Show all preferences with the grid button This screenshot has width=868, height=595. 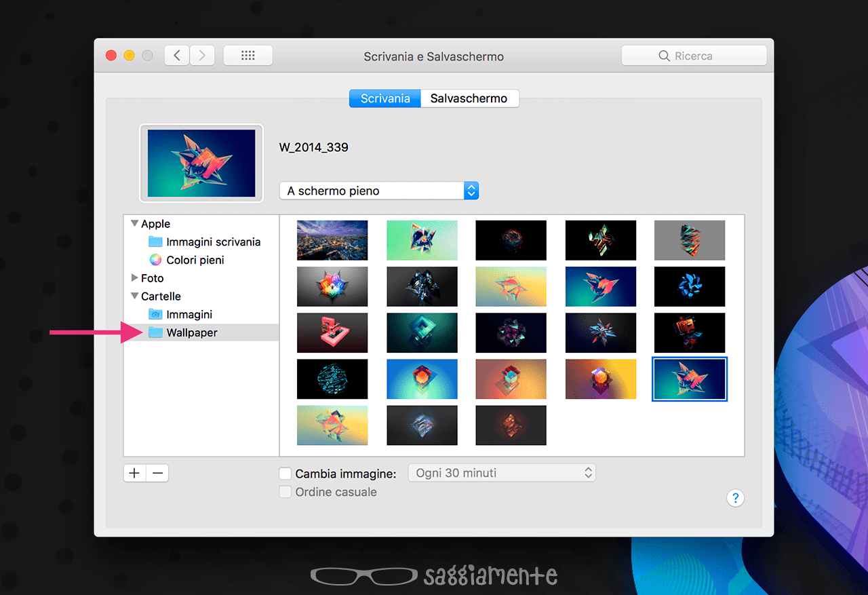(248, 56)
